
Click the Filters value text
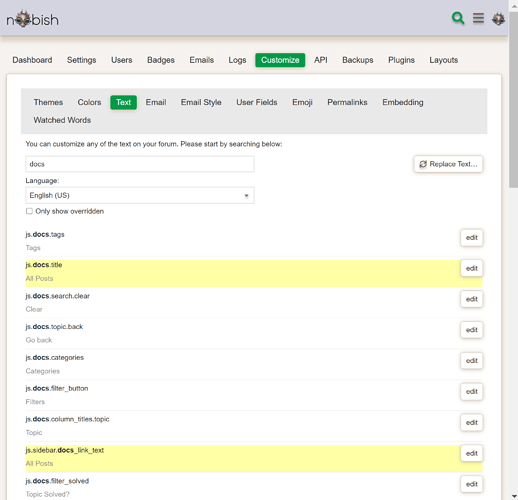(x=35, y=402)
